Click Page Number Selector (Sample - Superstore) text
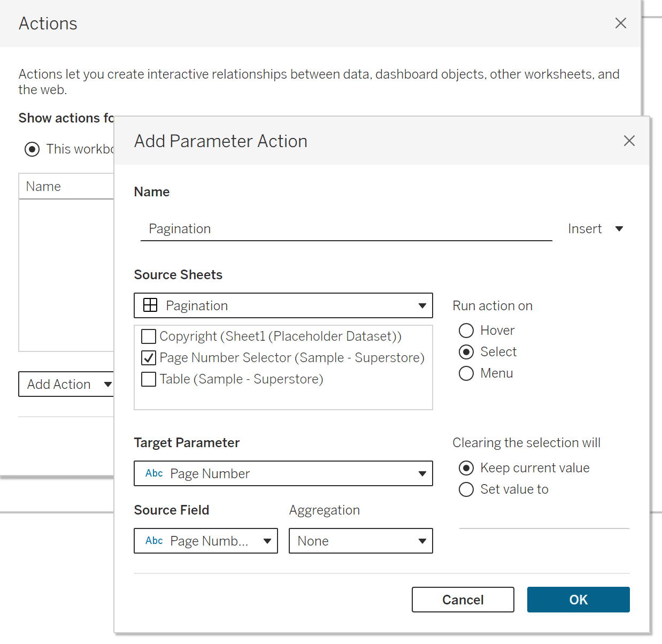Viewport: 662px width, 644px height. click(292, 357)
